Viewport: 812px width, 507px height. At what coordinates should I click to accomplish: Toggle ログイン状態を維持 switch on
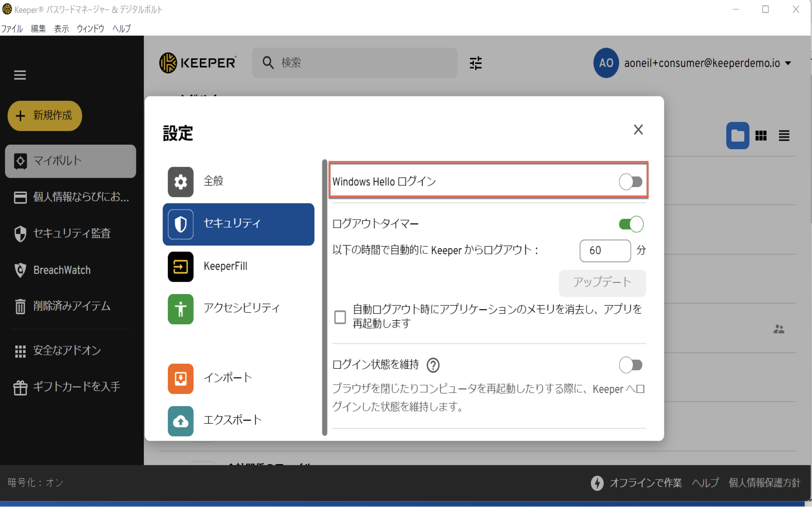coord(630,365)
